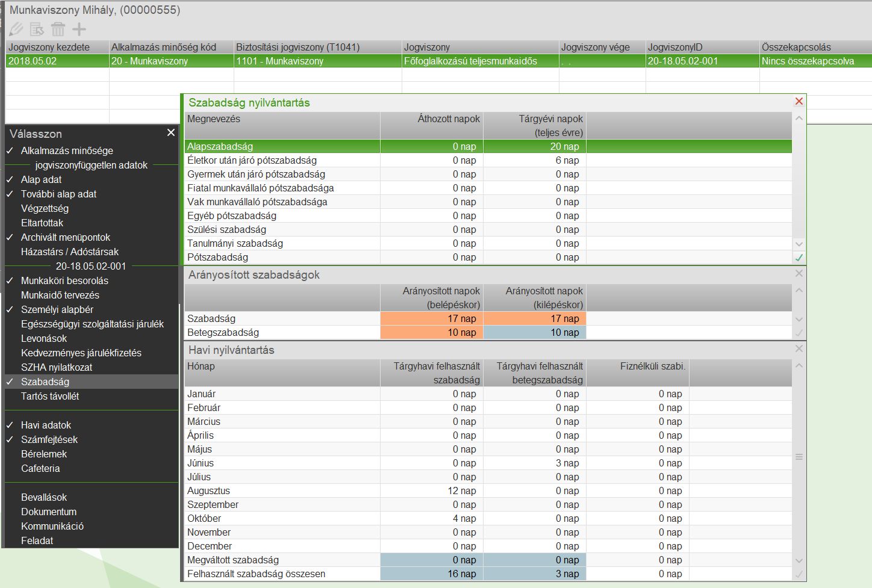The image size is (872, 588).
Task: Select Munkaidő tervezés in side menu
Action: 60,295
